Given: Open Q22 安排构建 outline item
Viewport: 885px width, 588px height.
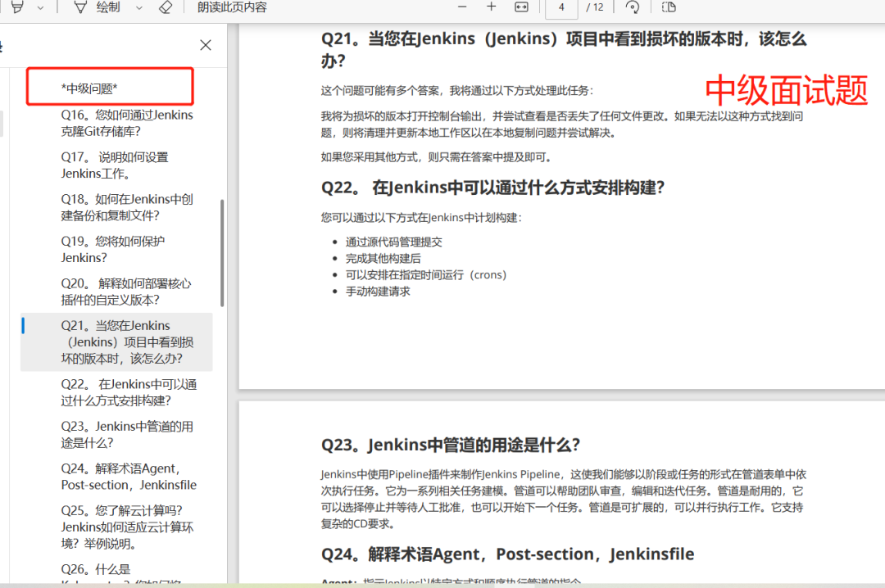Looking at the screenshot, I should coord(129,392).
